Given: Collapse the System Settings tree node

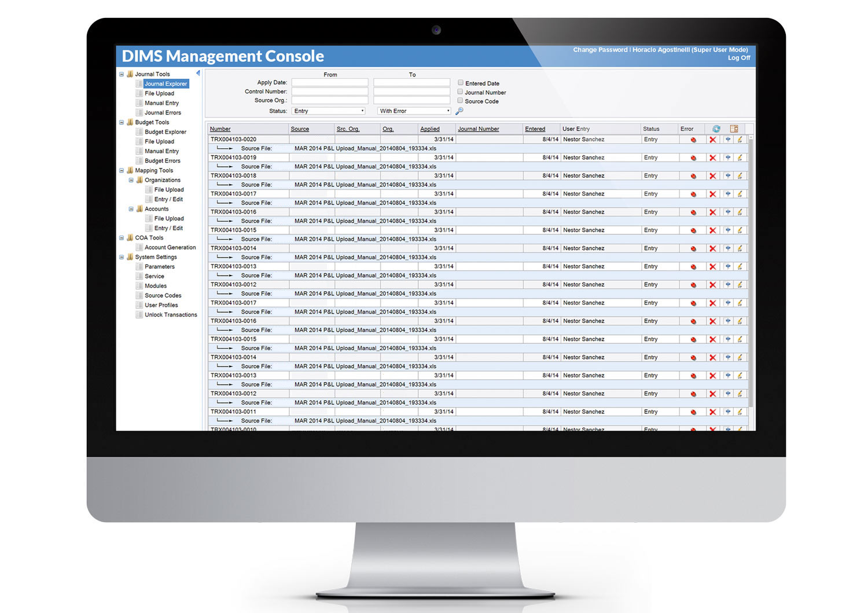Looking at the screenshot, I should (x=122, y=257).
